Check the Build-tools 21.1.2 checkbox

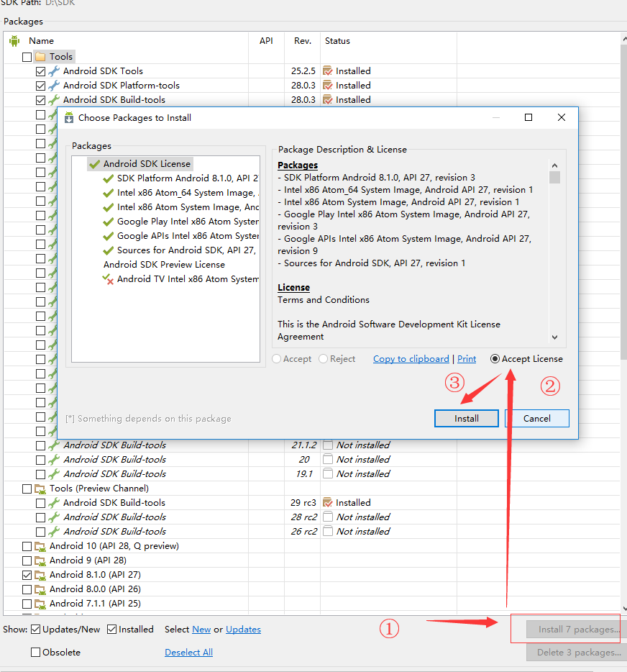click(x=41, y=445)
